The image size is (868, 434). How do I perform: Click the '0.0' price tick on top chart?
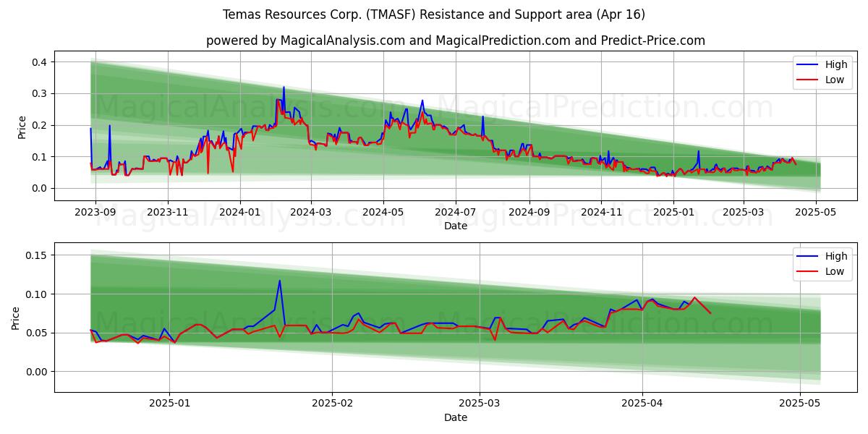(x=41, y=188)
